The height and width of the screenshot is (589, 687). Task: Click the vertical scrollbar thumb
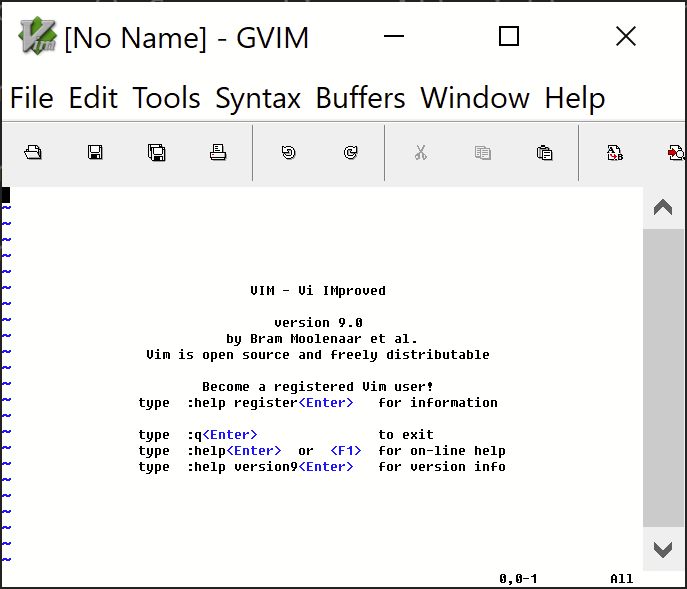click(663, 378)
